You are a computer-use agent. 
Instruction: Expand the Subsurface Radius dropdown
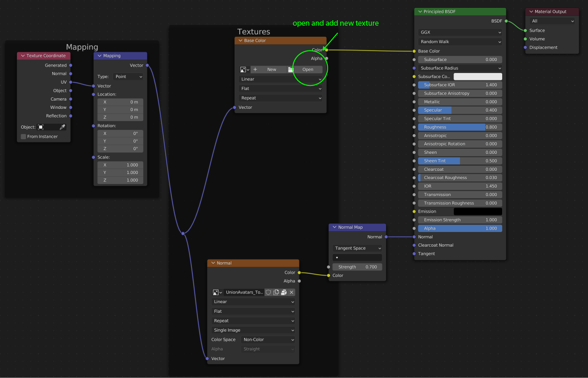point(460,68)
